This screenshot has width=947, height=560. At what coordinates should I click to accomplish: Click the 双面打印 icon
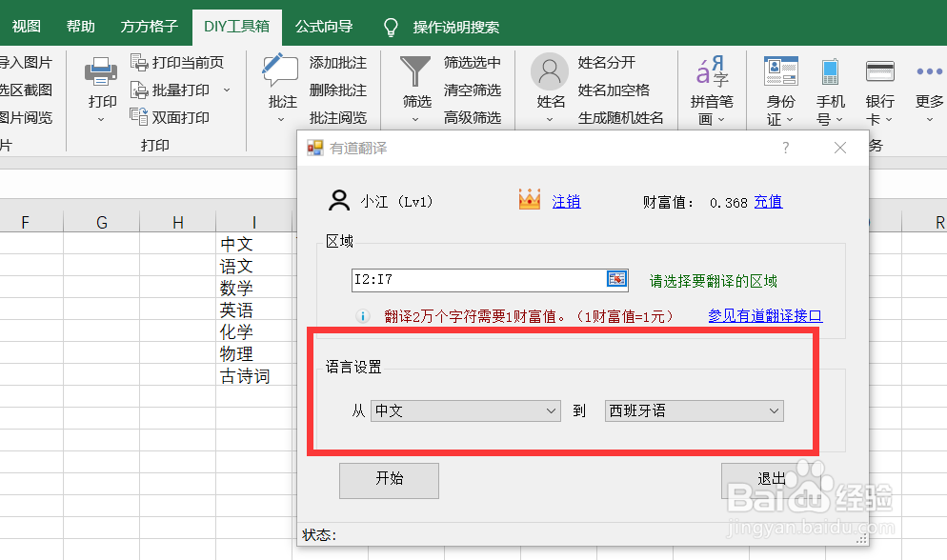click(x=139, y=117)
